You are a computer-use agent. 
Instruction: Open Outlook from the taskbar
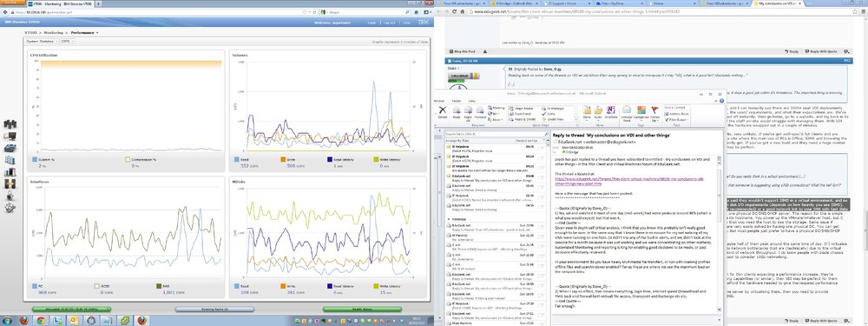click(x=75, y=321)
